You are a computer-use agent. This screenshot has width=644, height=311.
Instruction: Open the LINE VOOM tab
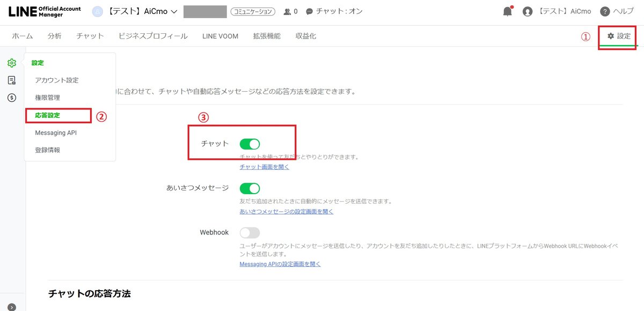(x=221, y=36)
